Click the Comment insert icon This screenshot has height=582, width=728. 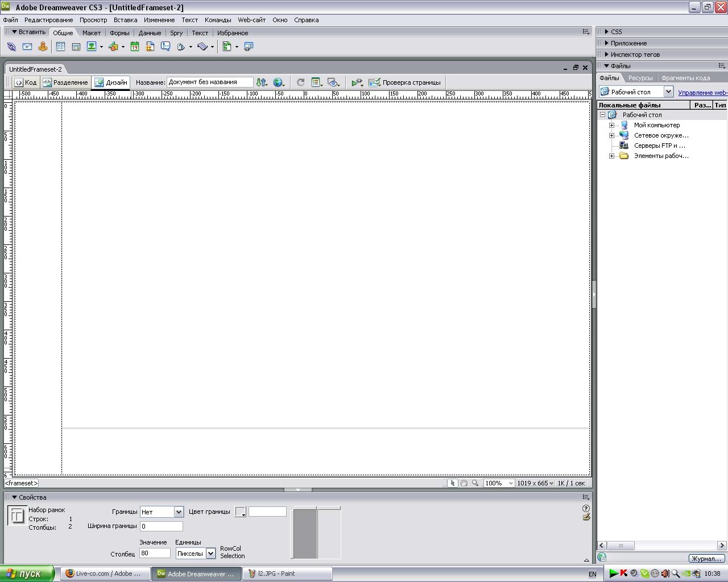(x=166, y=47)
